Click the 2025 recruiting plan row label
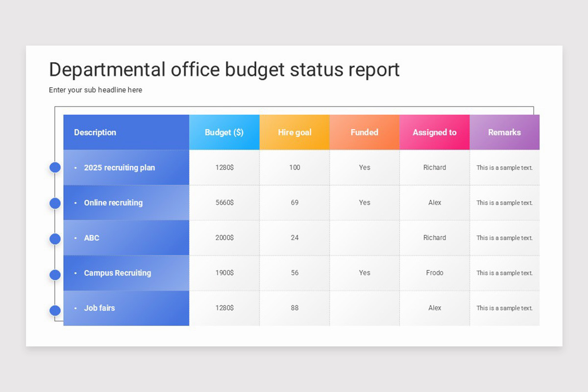The image size is (588, 392). coord(120,167)
